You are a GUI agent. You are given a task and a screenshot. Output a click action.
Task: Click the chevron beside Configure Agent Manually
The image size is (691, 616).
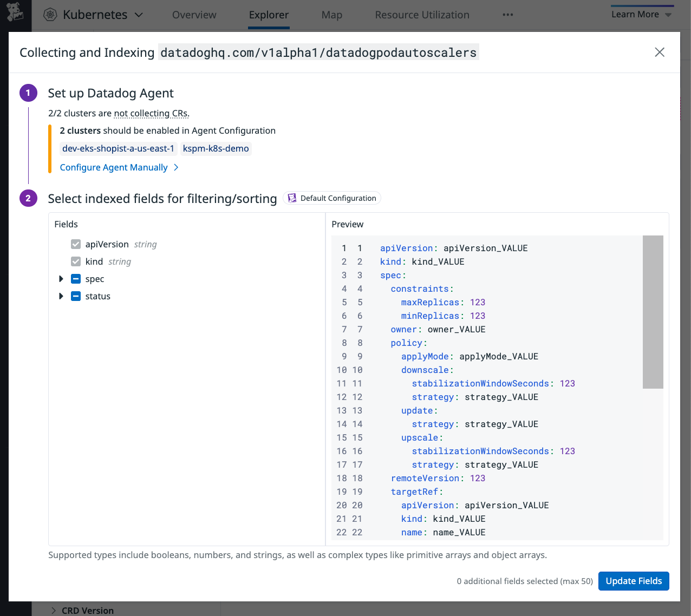pyautogui.click(x=176, y=167)
